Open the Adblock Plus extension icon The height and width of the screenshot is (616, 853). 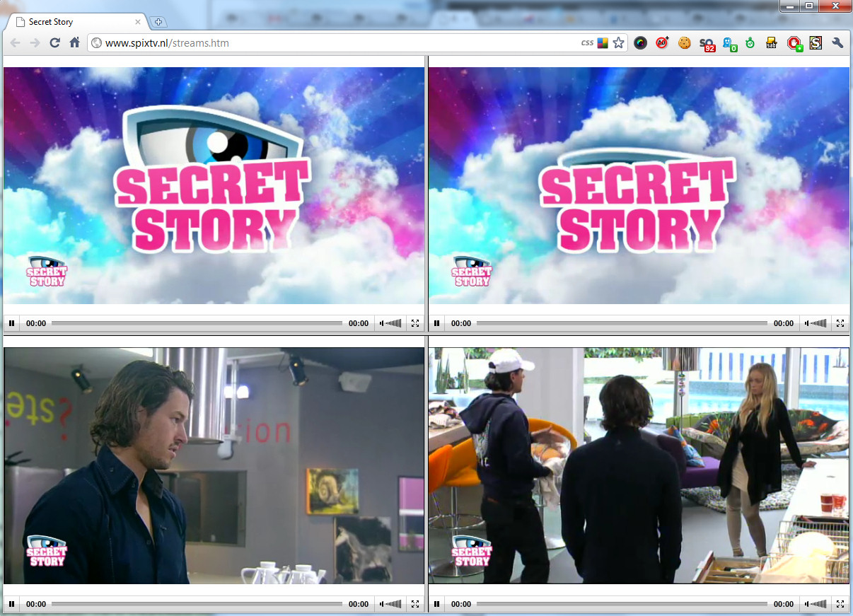[663, 43]
